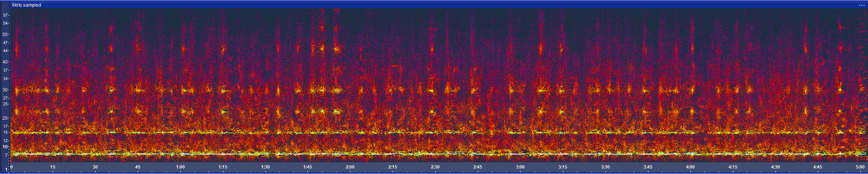Click the 0:45 marker on the time ruler
The image size is (868, 174).
138,167
